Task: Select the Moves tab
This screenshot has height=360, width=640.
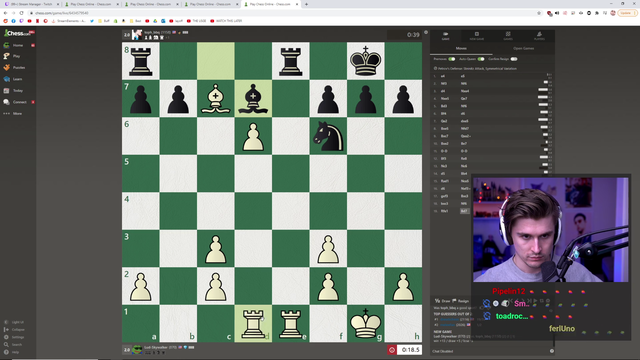Action: [461, 49]
